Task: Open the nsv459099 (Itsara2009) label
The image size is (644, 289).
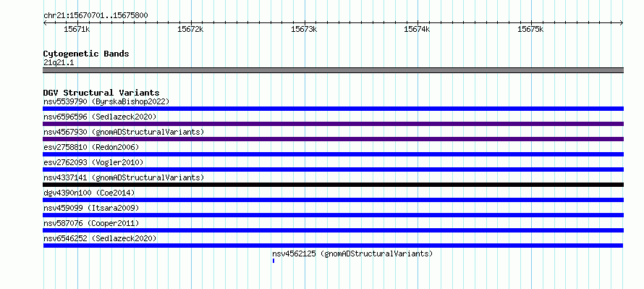Action: pyautogui.click(x=92, y=208)
